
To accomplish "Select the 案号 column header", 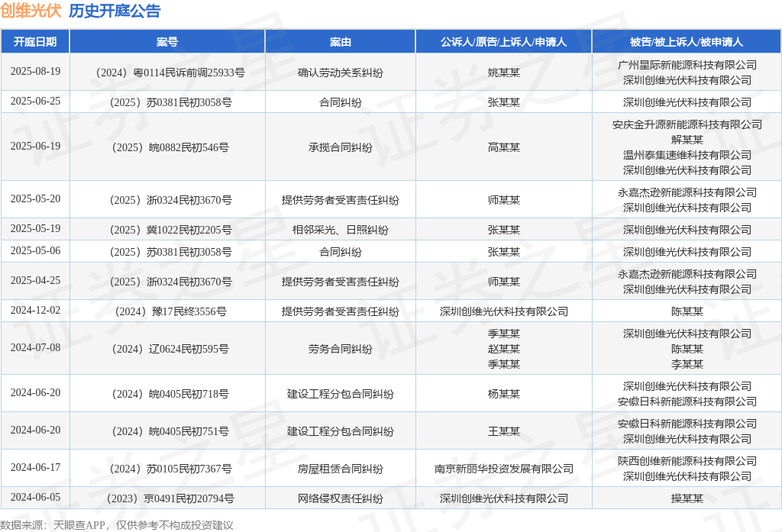I will (167, 42).
